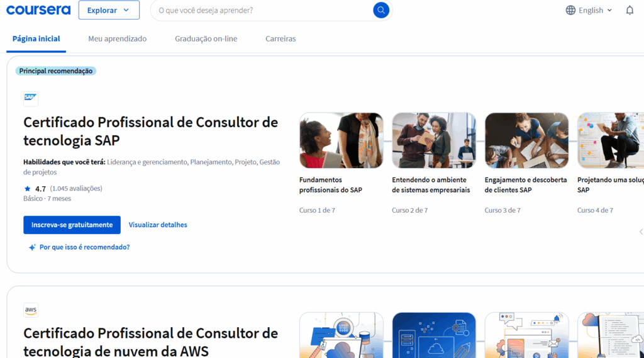Viewport: 644px width, 358px height.
Task: Click the Curso 1 de 7 label
Action: (317, 210)
